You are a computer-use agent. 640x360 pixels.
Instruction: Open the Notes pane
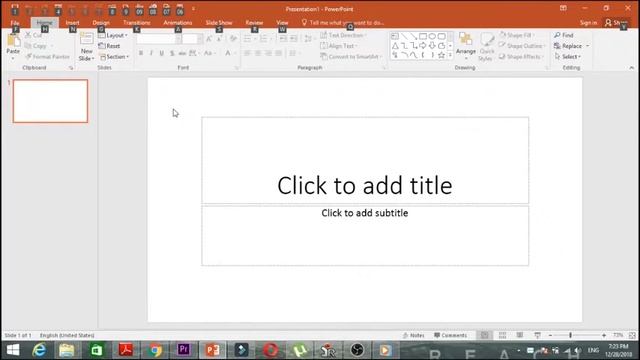click(x=413, y=335)
